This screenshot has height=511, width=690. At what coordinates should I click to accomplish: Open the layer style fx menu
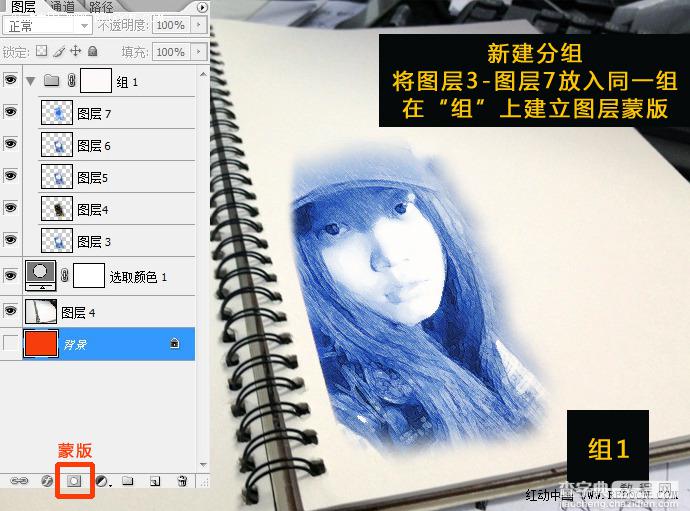point(47,481)
